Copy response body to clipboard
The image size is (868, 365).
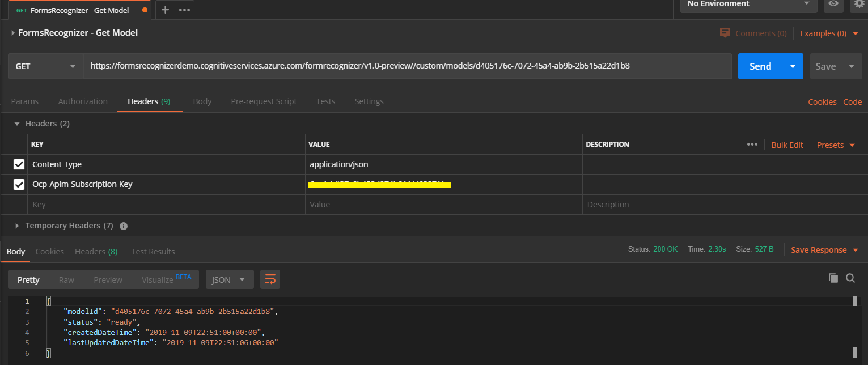coord(833,278)
